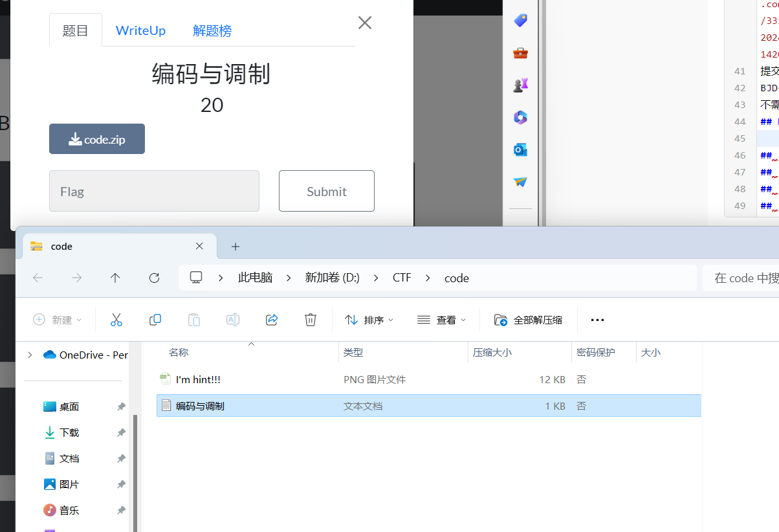Click Extract all (全部解压缩) button

click(529, 320)
